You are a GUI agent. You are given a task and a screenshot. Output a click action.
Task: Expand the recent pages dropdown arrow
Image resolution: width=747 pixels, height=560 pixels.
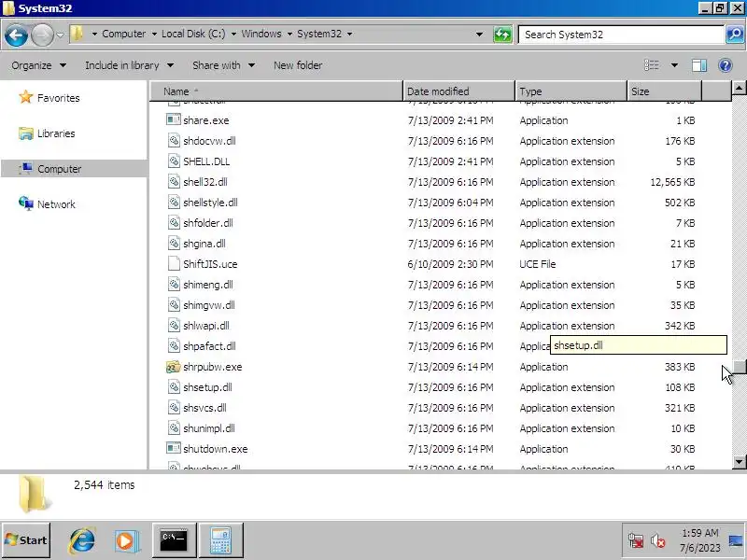pos(60,35)
